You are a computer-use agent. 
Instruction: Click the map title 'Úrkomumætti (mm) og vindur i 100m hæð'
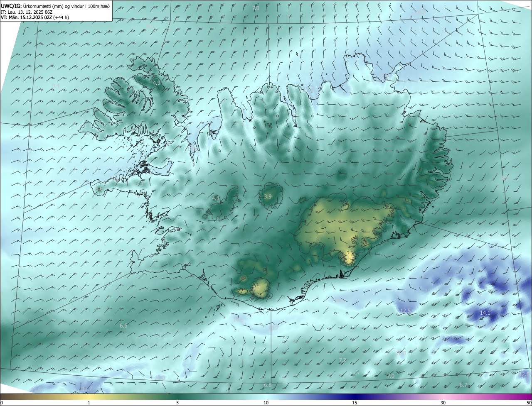coord(66,6)
